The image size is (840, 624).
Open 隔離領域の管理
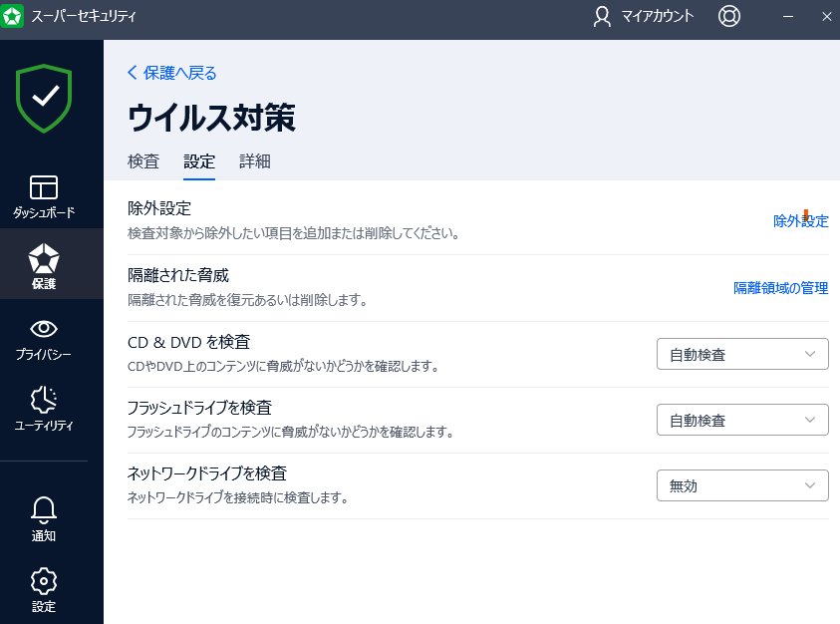[x=779, y=288]
